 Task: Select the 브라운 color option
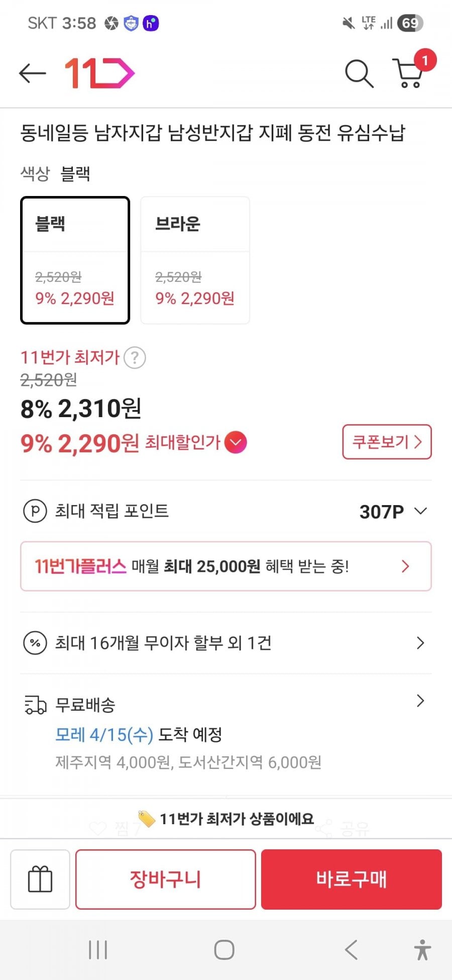[195, 260]
